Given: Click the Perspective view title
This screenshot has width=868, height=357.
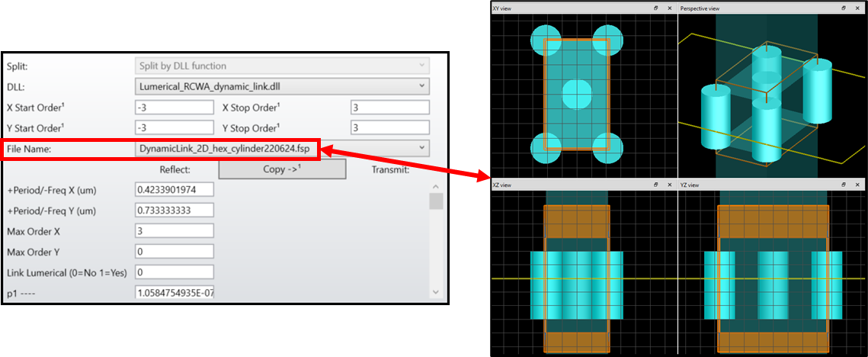Looking at the screenshot, I should tap(700, 8).
